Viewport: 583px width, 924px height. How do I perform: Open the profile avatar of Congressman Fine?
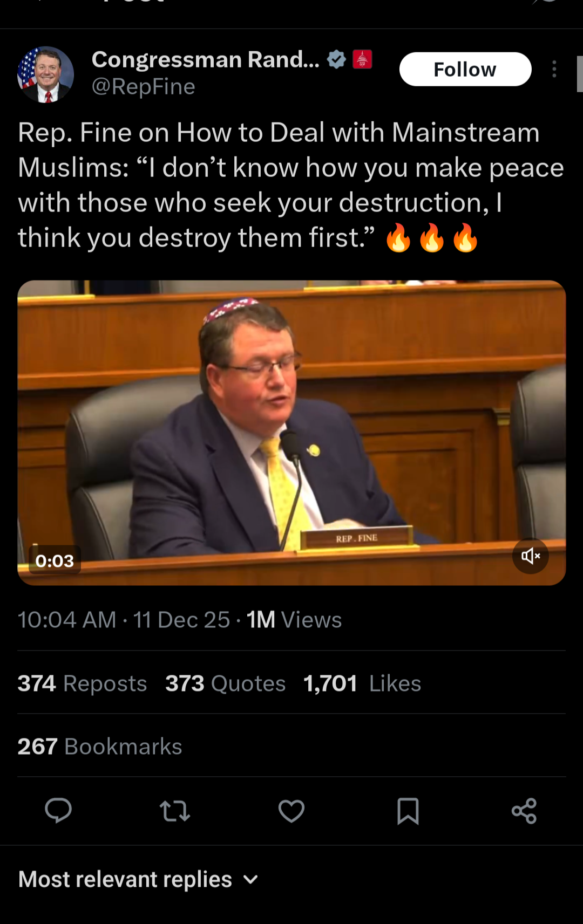coord(46,74)
